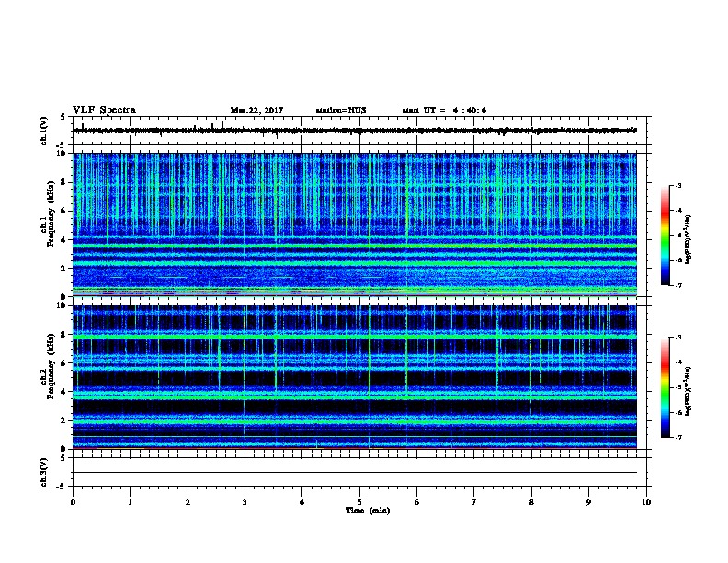
Task: Select the "start UT = 4 :40: 4" text
Action: tap(444, 110)
